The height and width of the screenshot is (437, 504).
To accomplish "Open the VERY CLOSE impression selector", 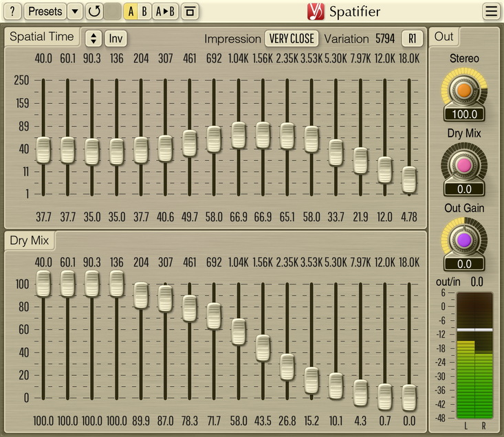I will pyautogui.click(x=292, y=38).
